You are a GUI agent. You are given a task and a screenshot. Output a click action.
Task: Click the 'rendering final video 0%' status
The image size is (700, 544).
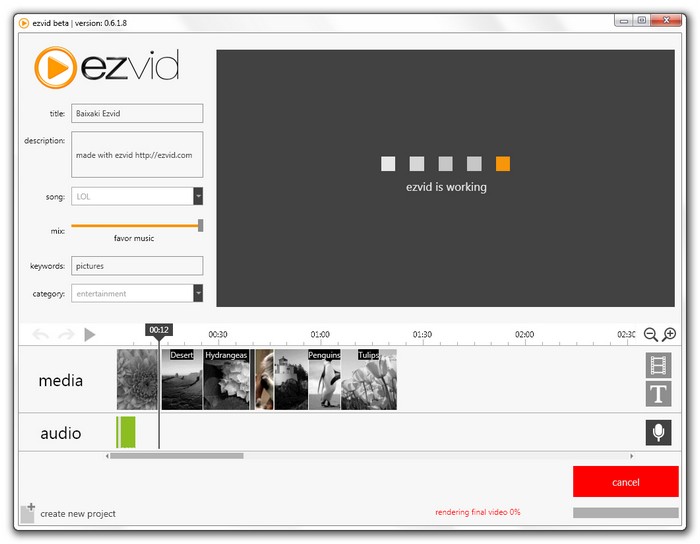point(478,512)
